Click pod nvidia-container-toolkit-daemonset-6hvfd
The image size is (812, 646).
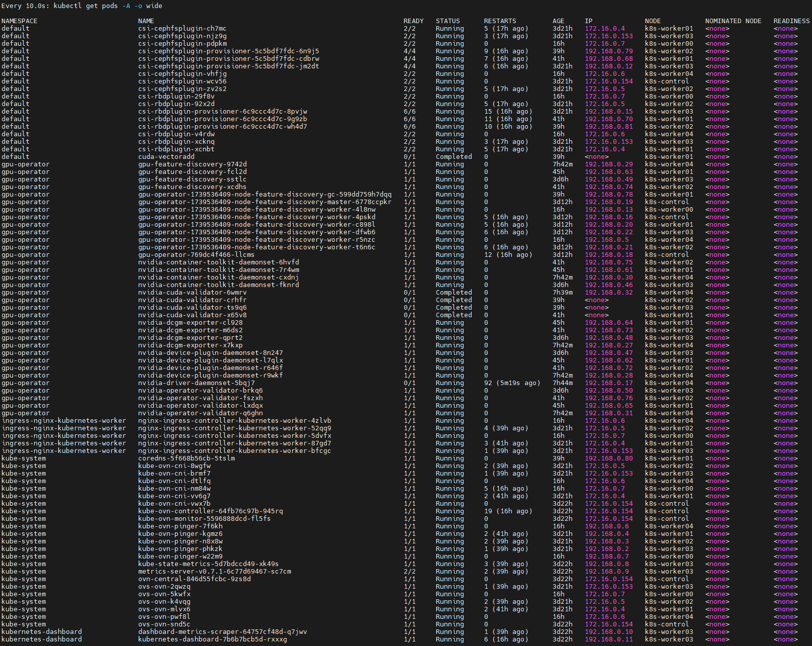click(x=218, y=262)
